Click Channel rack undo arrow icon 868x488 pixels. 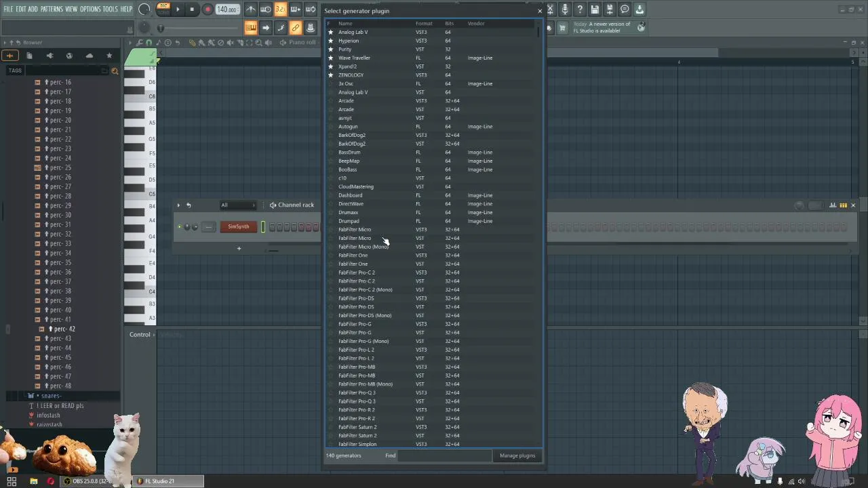[x=189, y=205]
